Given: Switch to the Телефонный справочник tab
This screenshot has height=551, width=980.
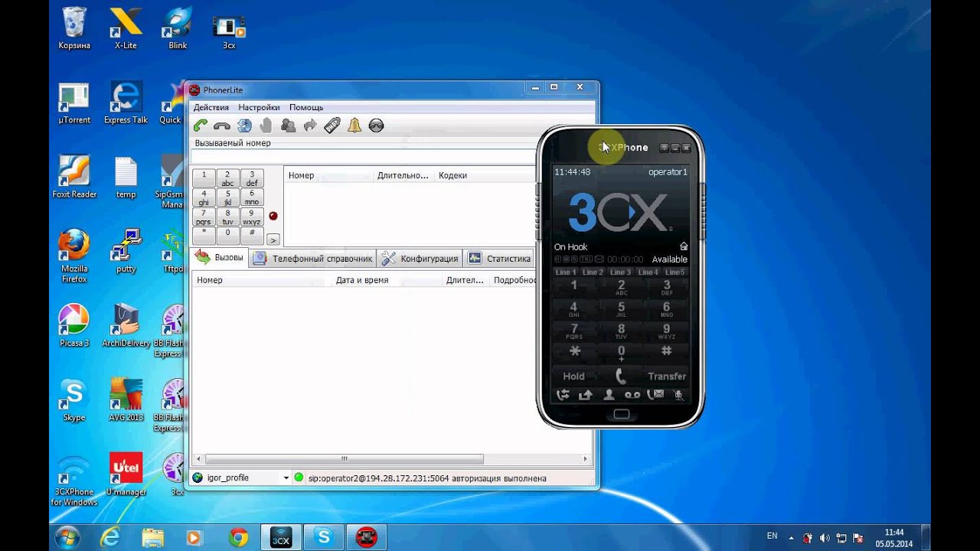Looking at the screenshot, I should [x=313, y=259].
